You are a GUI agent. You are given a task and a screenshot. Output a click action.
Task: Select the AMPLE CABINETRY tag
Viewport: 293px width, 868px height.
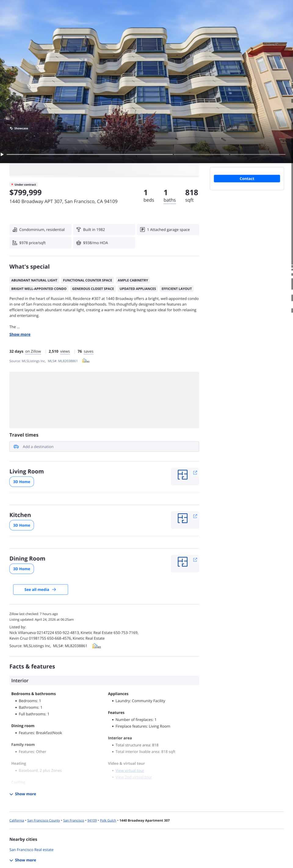point(133,280)
